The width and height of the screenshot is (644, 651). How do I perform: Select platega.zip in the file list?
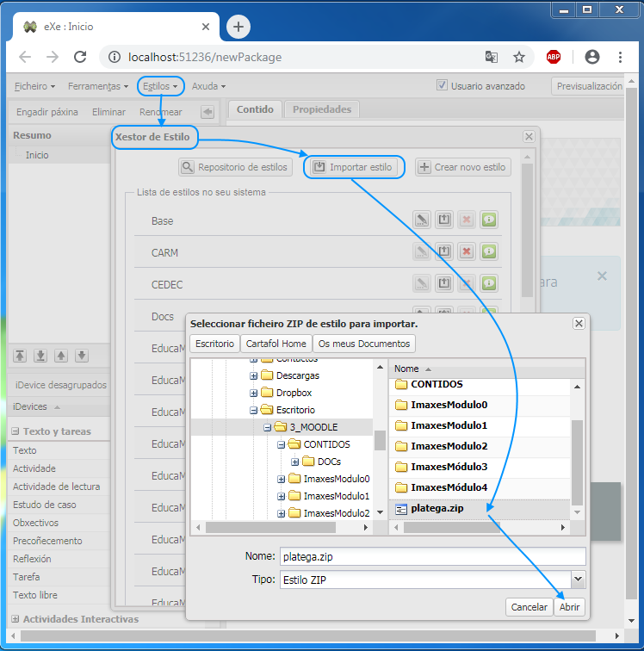coord(437,508)
